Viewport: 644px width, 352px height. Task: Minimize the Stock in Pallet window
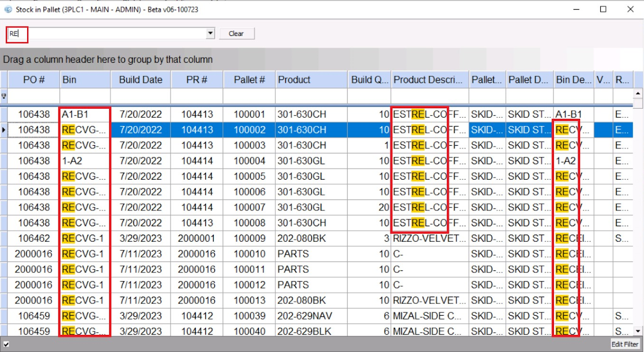pyautogui.click(x=576, y=9)
